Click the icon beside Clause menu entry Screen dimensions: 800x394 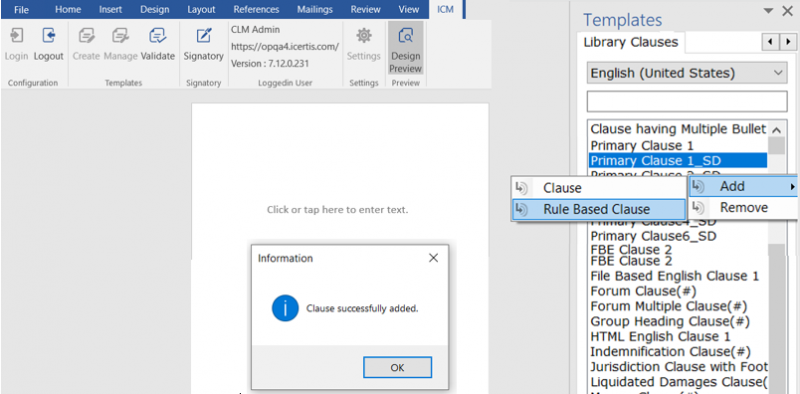(520, 188)
